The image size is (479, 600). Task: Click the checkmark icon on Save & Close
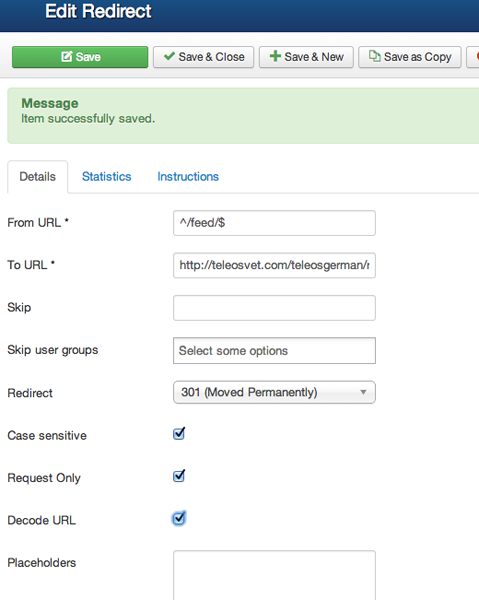point(169,56)
